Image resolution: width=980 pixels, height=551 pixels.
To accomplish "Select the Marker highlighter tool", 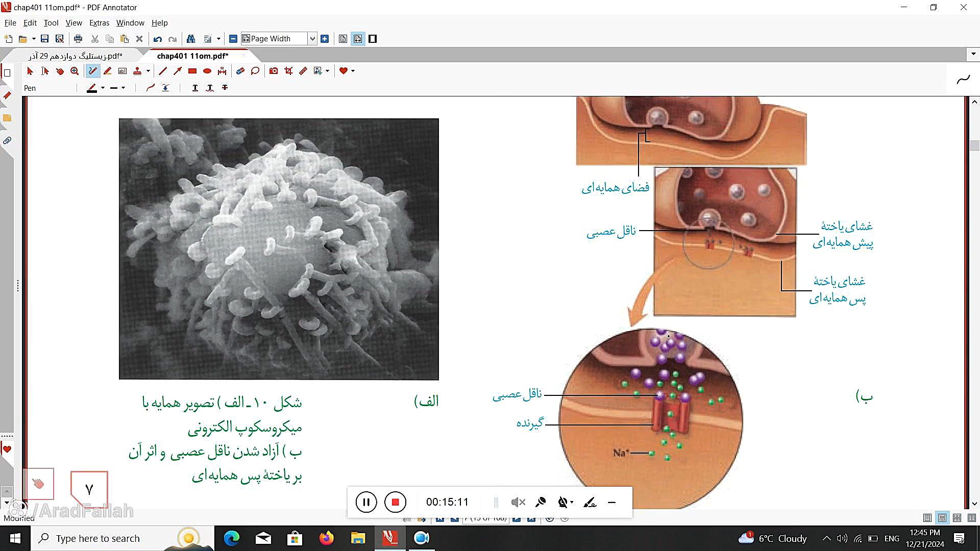I will [108, 71].
